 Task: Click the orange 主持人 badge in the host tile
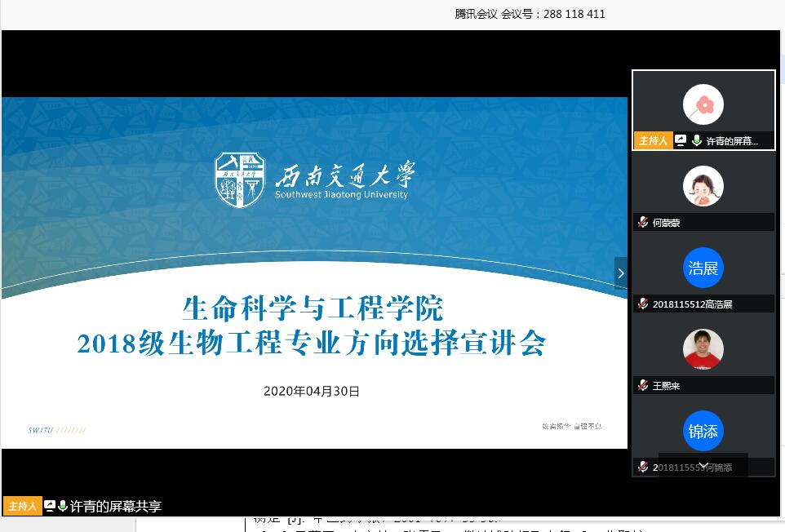(654, 140)
